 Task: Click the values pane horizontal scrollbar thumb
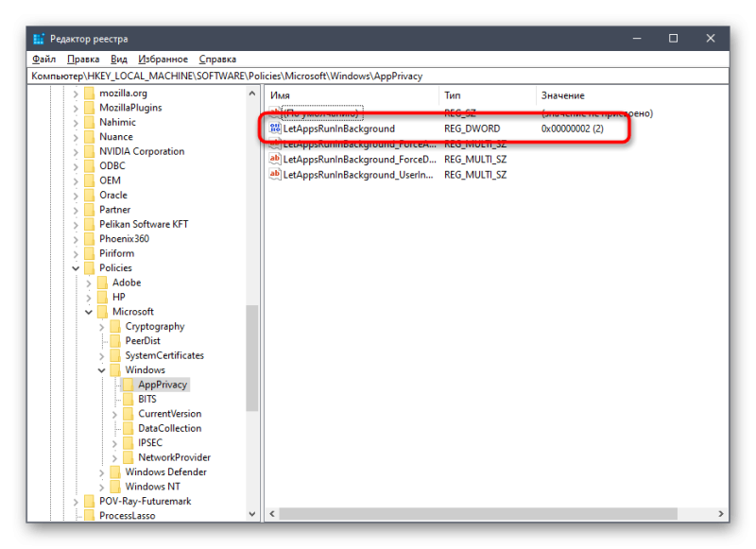(x=478, y=514)
